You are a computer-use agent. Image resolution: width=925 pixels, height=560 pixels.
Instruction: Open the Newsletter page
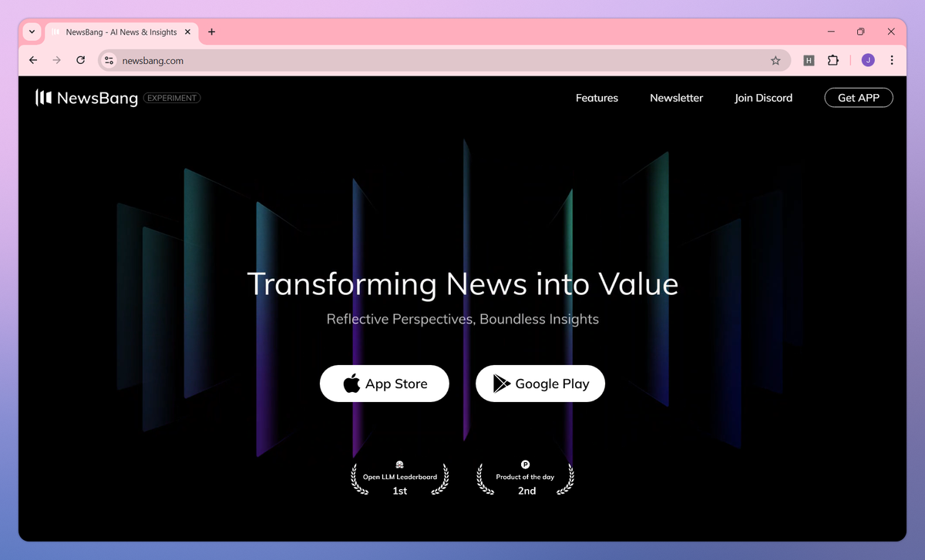point(676,98)
